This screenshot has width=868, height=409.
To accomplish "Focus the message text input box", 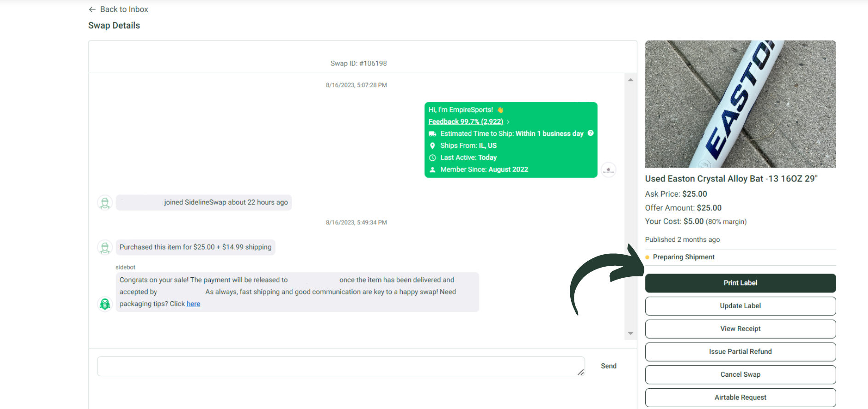I will (341, 366).
